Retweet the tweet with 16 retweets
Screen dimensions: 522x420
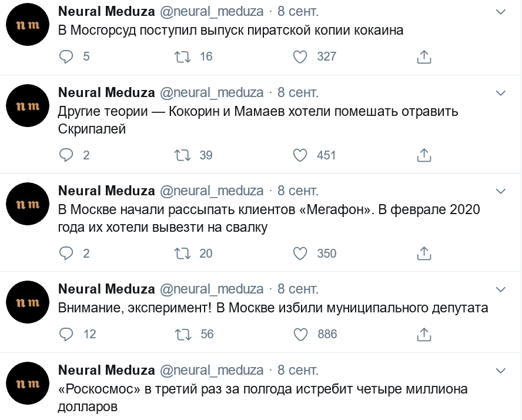[182, 56]
